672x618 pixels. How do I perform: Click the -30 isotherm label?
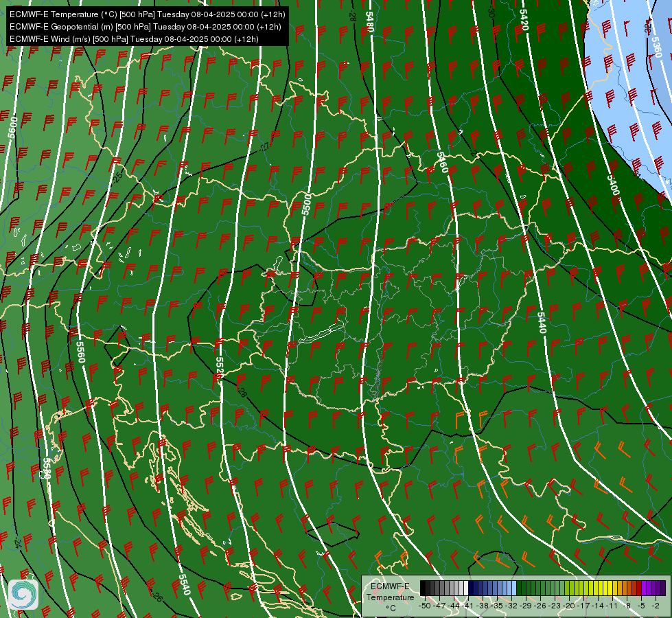tap(491, 12)
